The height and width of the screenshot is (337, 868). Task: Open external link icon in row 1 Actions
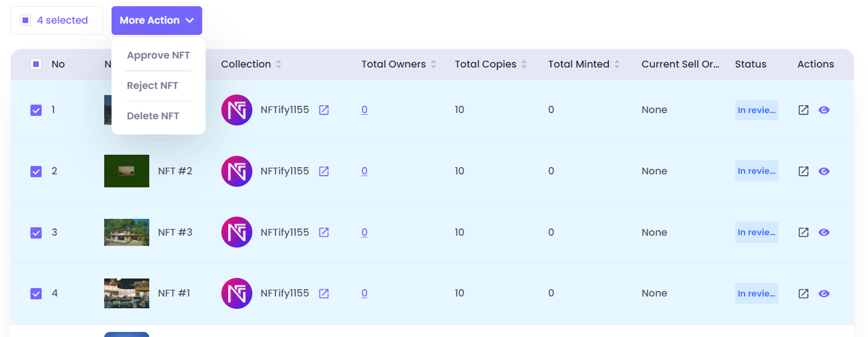804,110
